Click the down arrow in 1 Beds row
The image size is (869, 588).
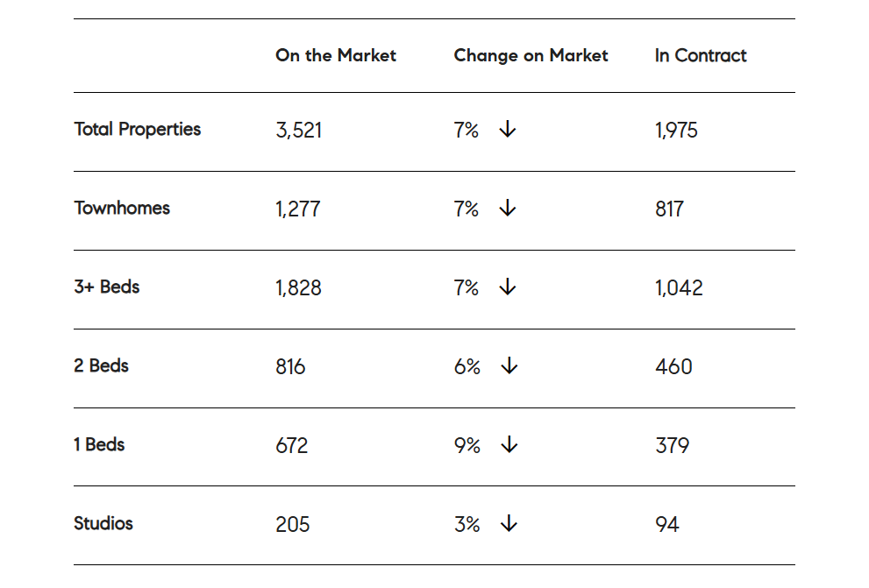[509, 445]
